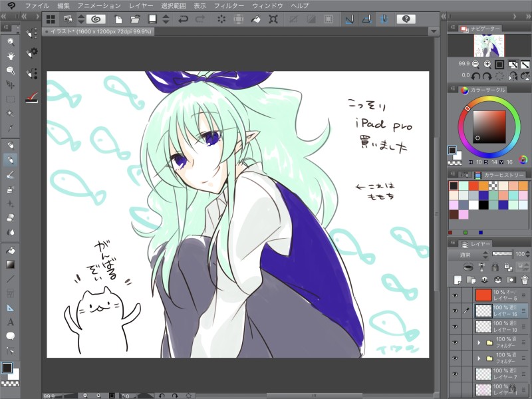532x399 pixels.
Task: Select the Move layer tool
Action: click(11, 84)
